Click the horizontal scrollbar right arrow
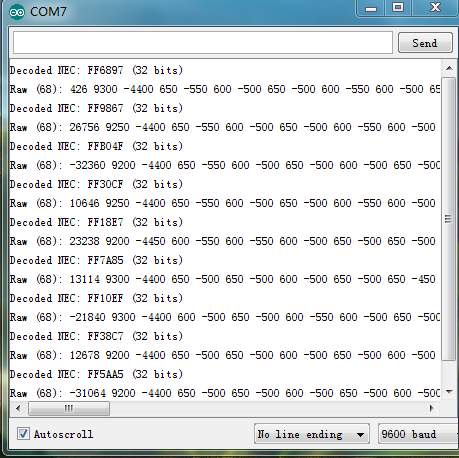459x458 pixels. (432, 408)
